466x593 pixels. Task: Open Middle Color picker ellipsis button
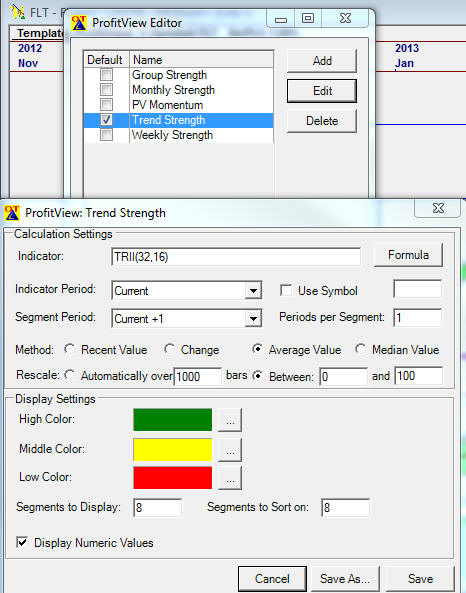230,450
